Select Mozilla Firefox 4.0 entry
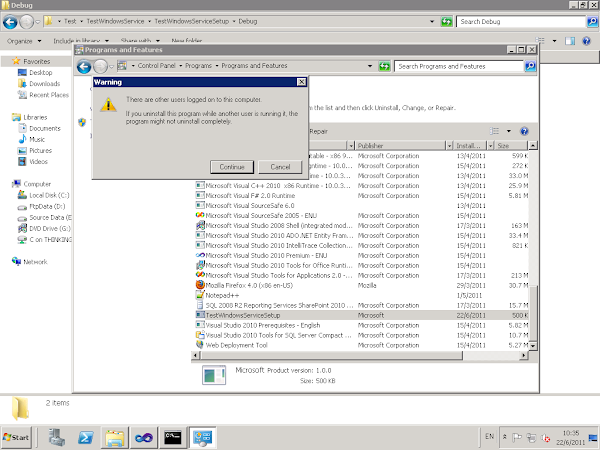This screenshot has height=450, width=600. click(362, 285)
